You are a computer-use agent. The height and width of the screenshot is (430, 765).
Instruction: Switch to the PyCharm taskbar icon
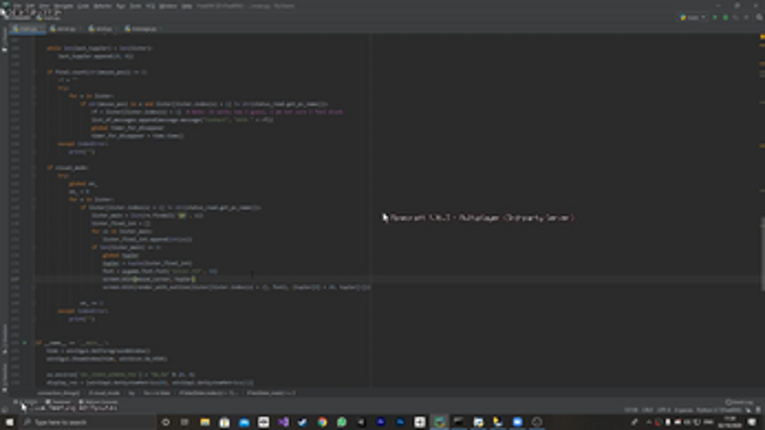click(x=439, y=422)
